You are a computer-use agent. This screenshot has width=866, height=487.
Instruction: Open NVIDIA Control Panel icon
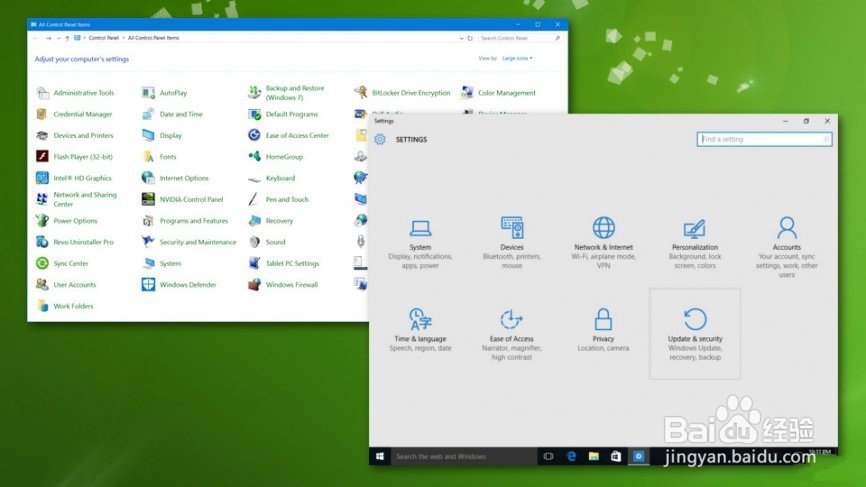pos(148,199)
